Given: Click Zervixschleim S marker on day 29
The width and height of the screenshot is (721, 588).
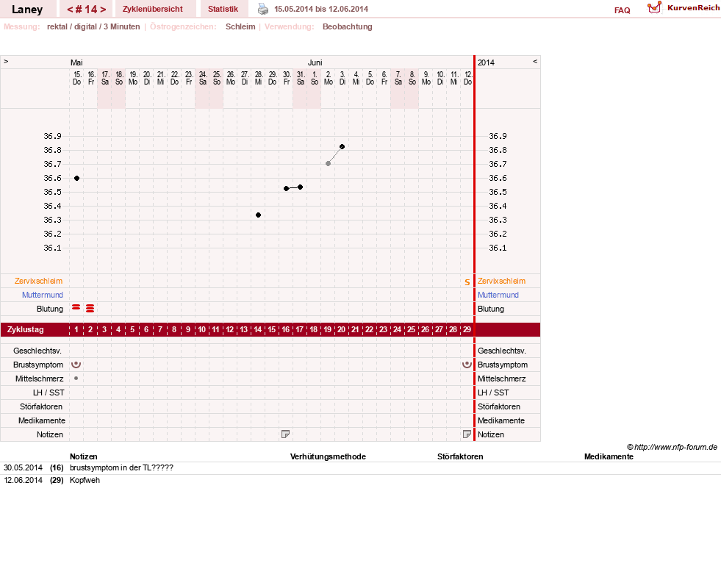Looking at the screenshot, I should coord(467,282).
